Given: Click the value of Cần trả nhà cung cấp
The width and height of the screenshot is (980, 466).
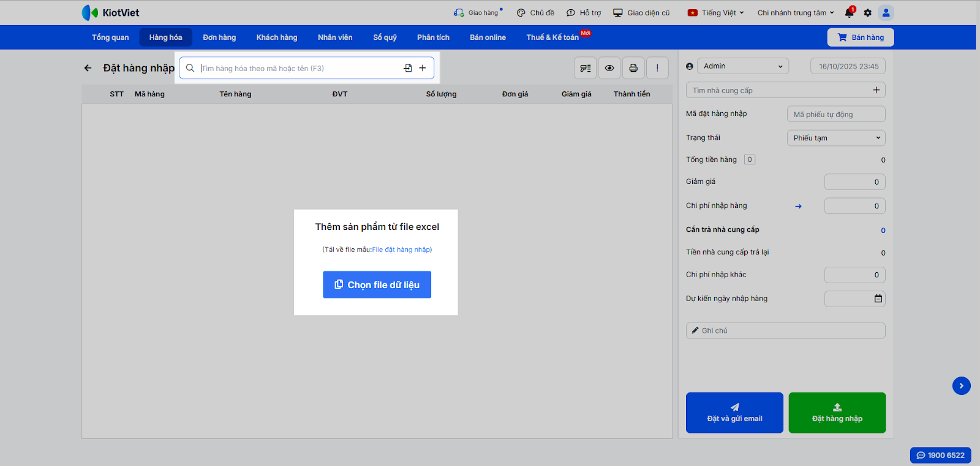Looking at the screenshot, I should pyautogui.click(x=883, y=231).
